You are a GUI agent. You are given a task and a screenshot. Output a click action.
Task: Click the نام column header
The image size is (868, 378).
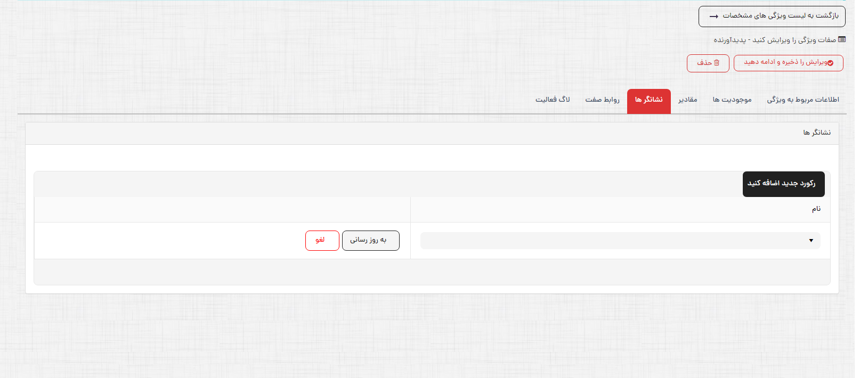(816, 209)
